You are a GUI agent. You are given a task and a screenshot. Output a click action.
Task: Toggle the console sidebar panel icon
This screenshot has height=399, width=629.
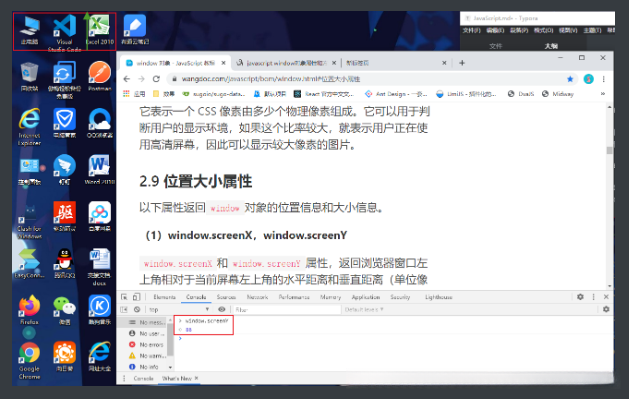(124, 310)
